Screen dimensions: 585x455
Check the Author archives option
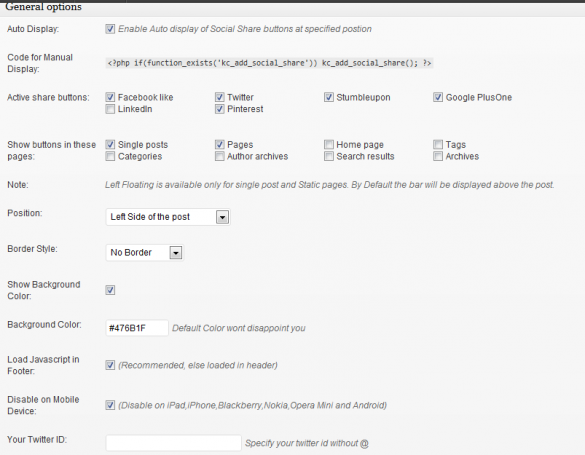[219, 156]
